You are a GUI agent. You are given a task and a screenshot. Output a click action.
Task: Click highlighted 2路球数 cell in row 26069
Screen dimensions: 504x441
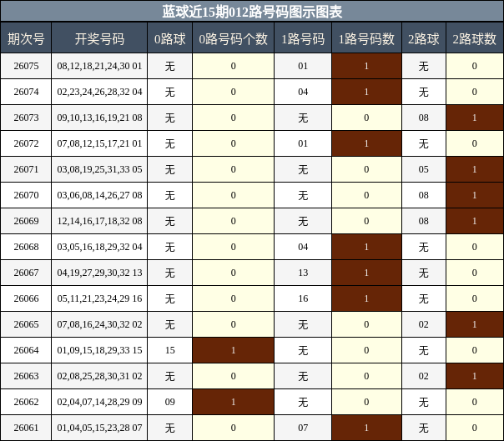click(x=475, y=221)
